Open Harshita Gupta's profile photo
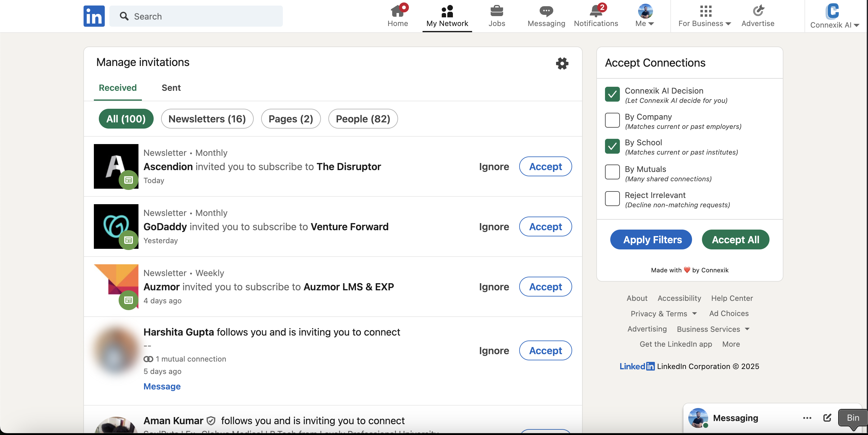Screen dimensions: 868x435 [116, 350]
